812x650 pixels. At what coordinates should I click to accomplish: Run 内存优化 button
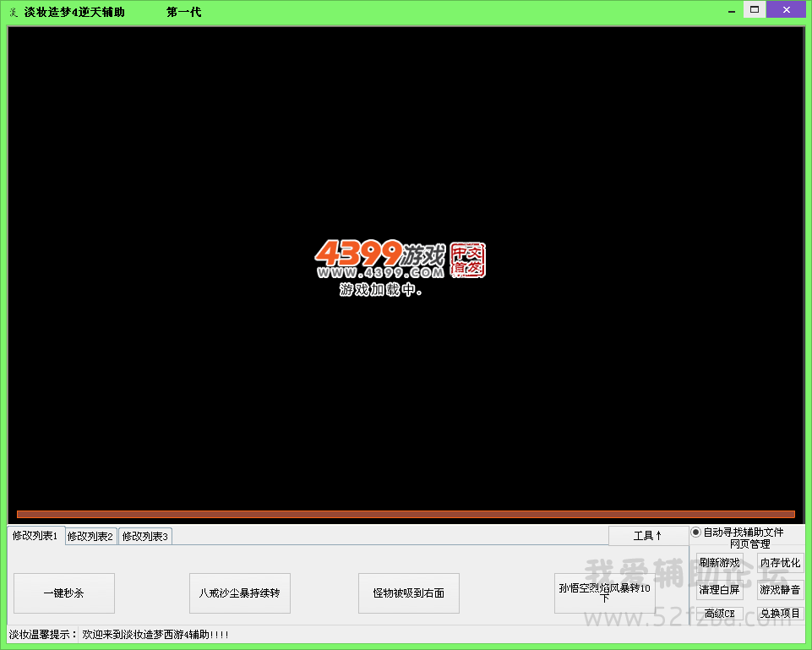coord(780,562)
